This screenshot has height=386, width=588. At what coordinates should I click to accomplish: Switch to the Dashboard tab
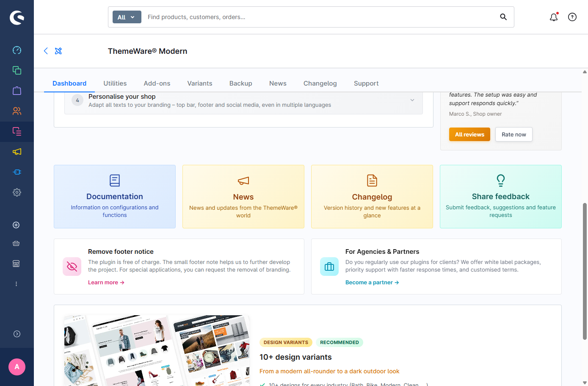(69, 83)
